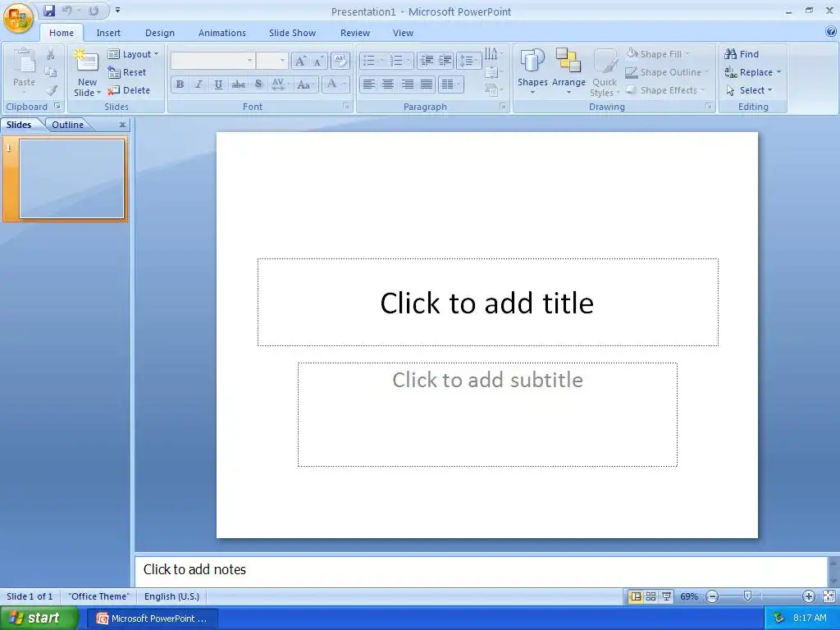Align text right

coord(407,84)
